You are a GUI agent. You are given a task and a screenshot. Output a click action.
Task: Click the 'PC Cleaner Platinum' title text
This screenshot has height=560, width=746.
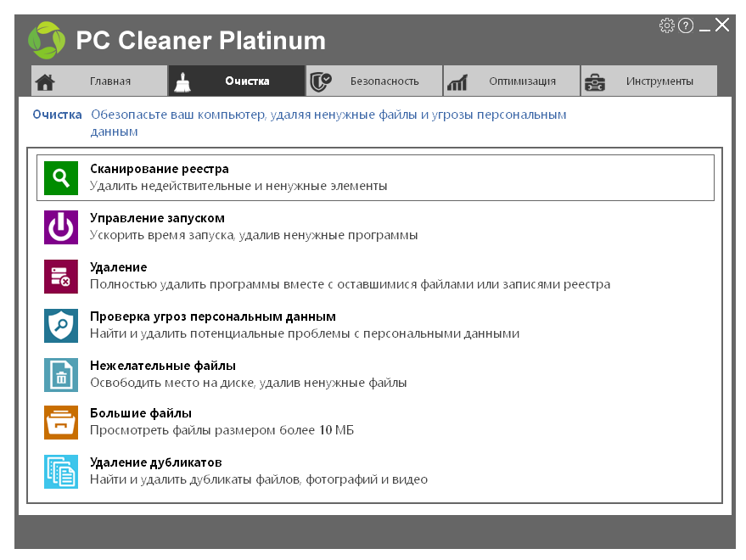pos(201,41)
